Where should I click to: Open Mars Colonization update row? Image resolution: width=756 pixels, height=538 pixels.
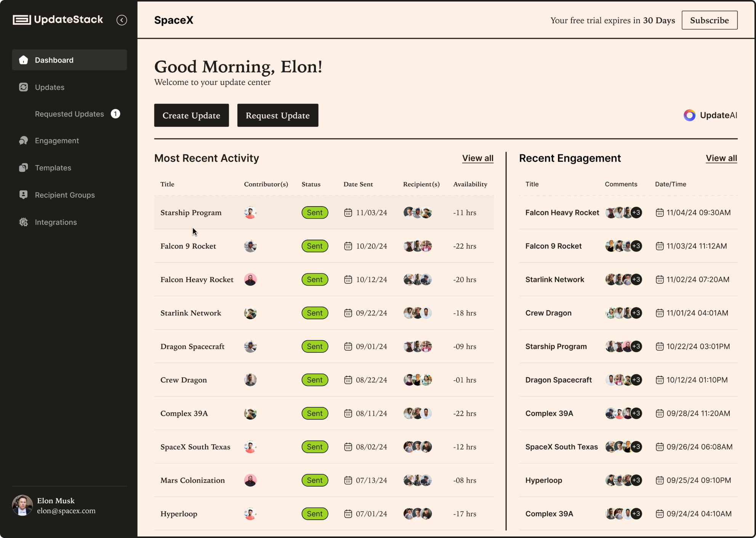click(x=324, y=480)
